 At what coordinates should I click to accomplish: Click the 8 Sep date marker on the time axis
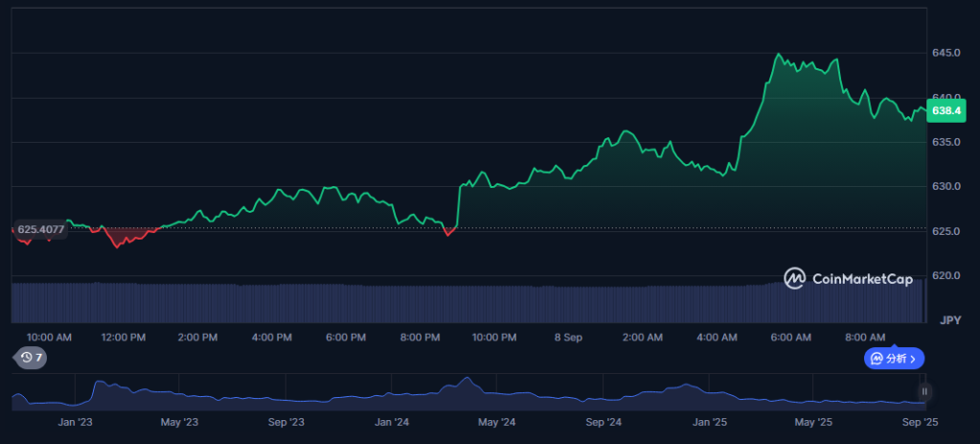tap(568, 338)
